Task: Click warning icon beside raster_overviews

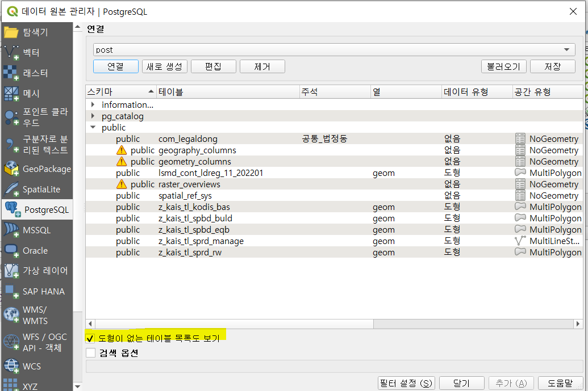Action: pos(122,184)
